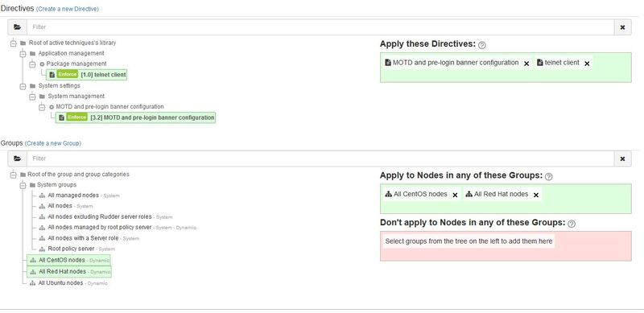The width and height of the screenshot is (644, 313).
Task: Remove the telnet client directive from the applied list
Action: tap(587, 64)
